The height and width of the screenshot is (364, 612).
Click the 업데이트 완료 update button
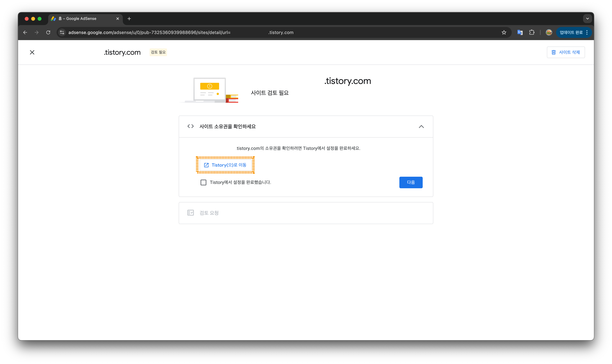point(574,32)
